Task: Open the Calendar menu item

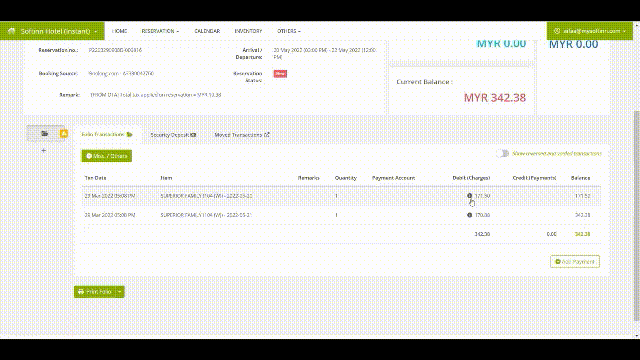Action: coord(207,31)
